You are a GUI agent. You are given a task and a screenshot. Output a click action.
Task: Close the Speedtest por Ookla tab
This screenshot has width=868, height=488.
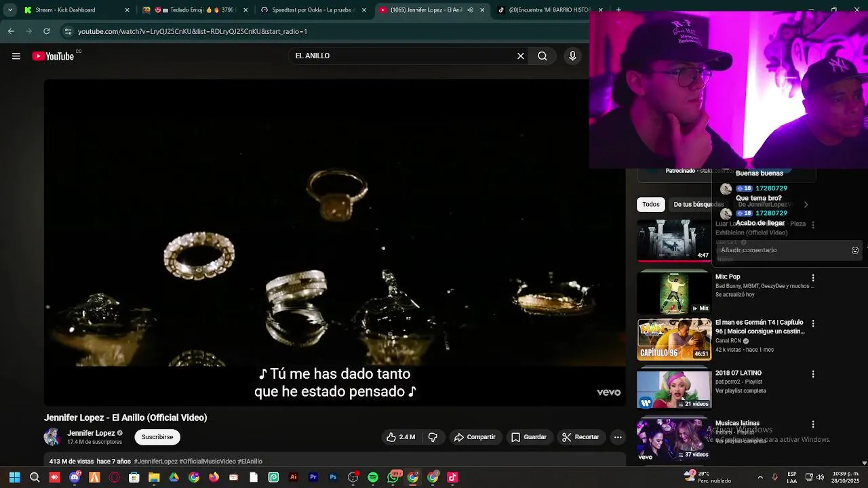[364, 10]
